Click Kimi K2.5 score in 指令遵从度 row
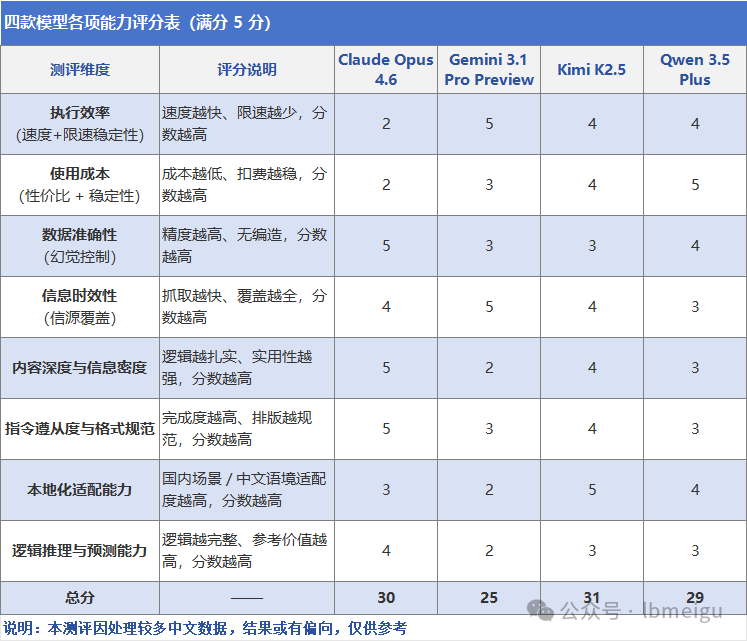 click(592, 429)
